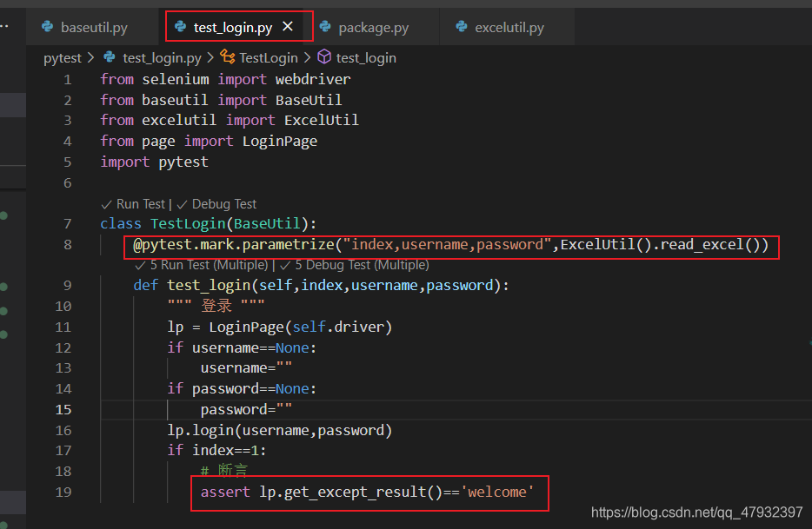Click 5 Run Test (Multiple) code lens
Viewport: 812px width, 529px height.
202,265
